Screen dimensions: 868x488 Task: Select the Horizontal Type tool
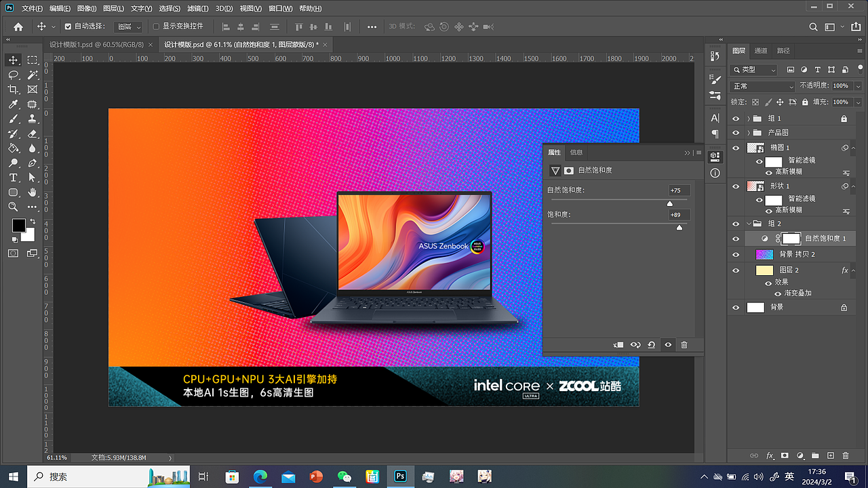13,178
